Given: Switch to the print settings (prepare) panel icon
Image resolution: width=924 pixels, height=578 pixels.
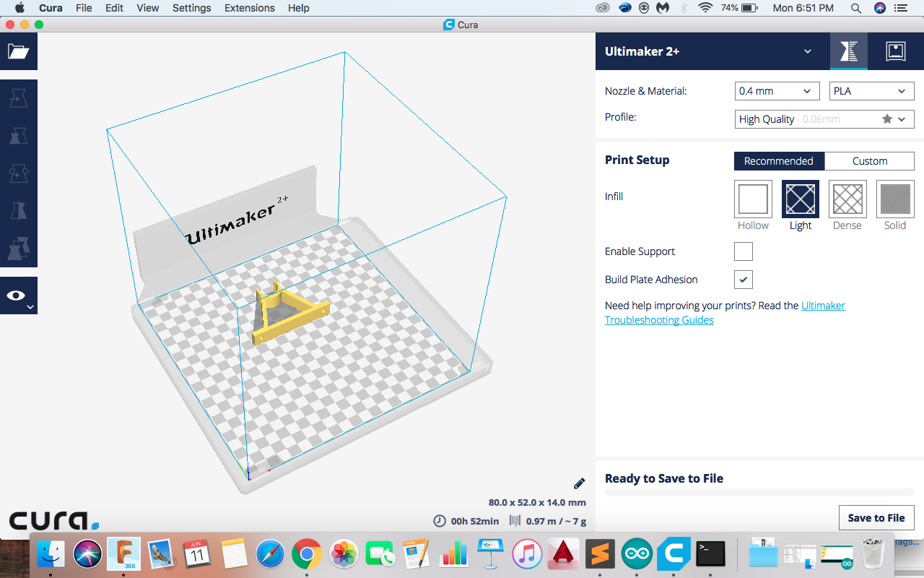Looking at the screenshot, I should click(x=848, y=51).
